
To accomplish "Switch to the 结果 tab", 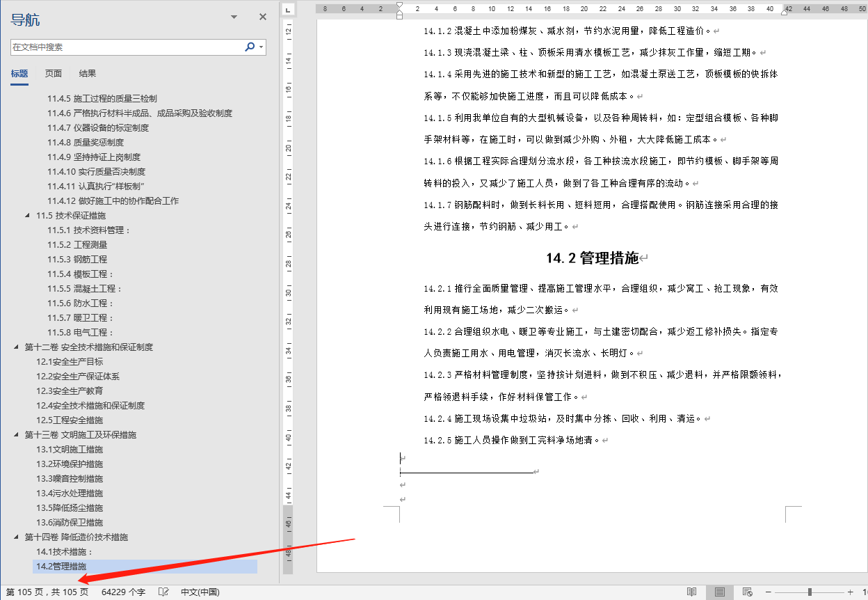I will [x=87, y=72].
